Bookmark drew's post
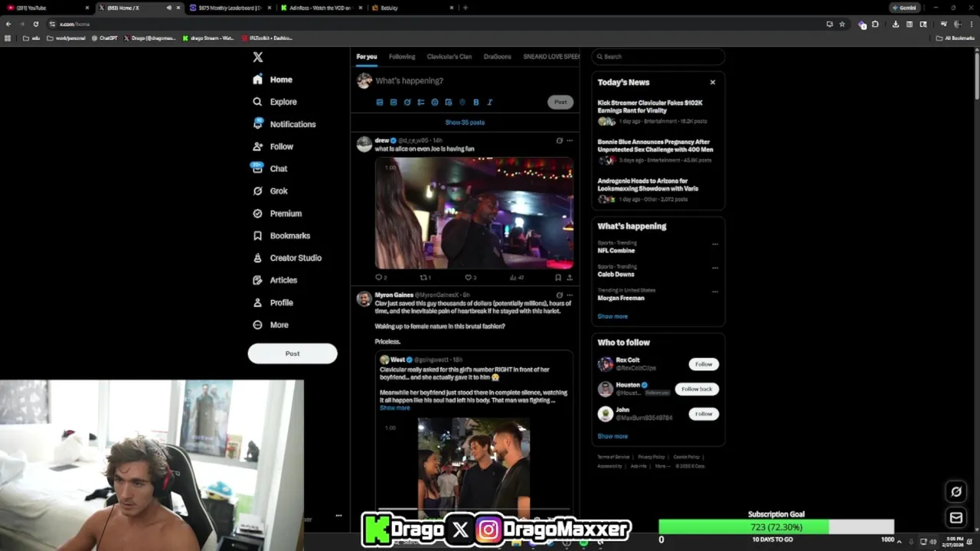This screenshot has width=980, height=551. click(558, 278)
